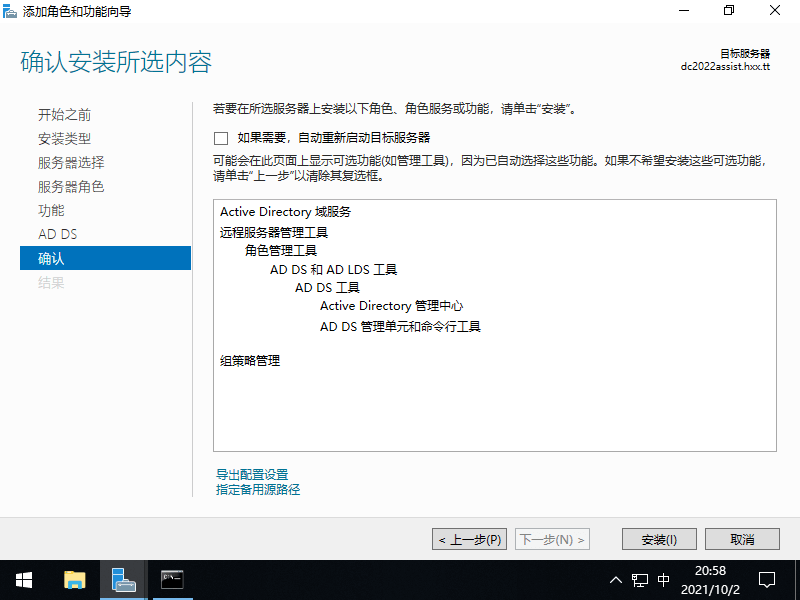This screenshot has height=600, width=800.
Task: Click target server name dc2022assist.hxx.tt
Action: coord(725,67)
